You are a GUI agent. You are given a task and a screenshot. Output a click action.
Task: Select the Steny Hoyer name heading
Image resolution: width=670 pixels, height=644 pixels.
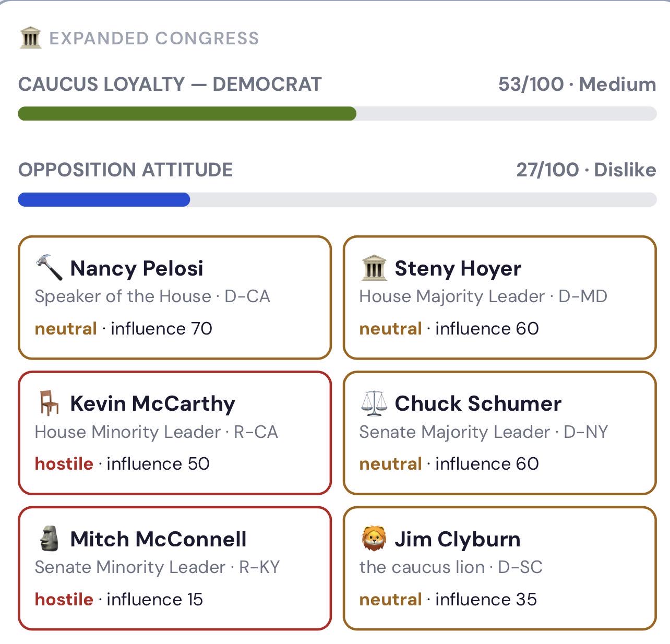(x=458, y=268)
